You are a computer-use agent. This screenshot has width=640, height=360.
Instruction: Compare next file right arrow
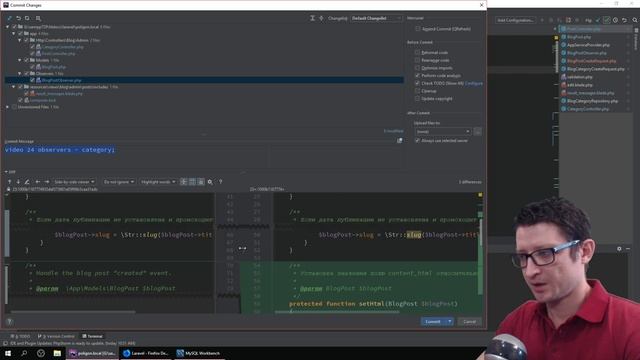pos(47,182)
